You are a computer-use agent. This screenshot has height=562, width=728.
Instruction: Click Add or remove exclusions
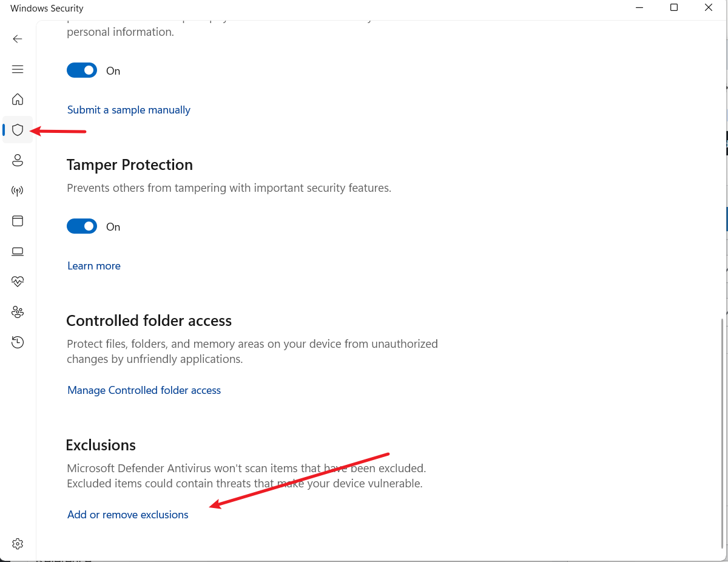click(x=128, y=515)
